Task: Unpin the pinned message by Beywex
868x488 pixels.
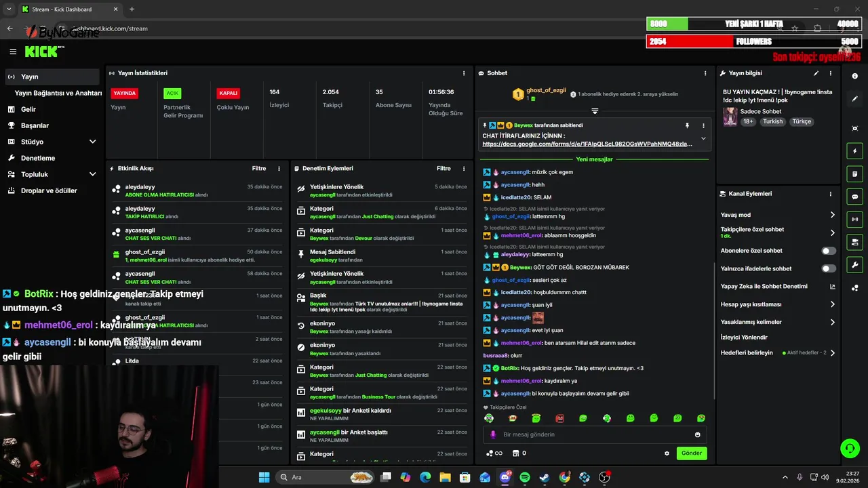Action: (687, 125)
